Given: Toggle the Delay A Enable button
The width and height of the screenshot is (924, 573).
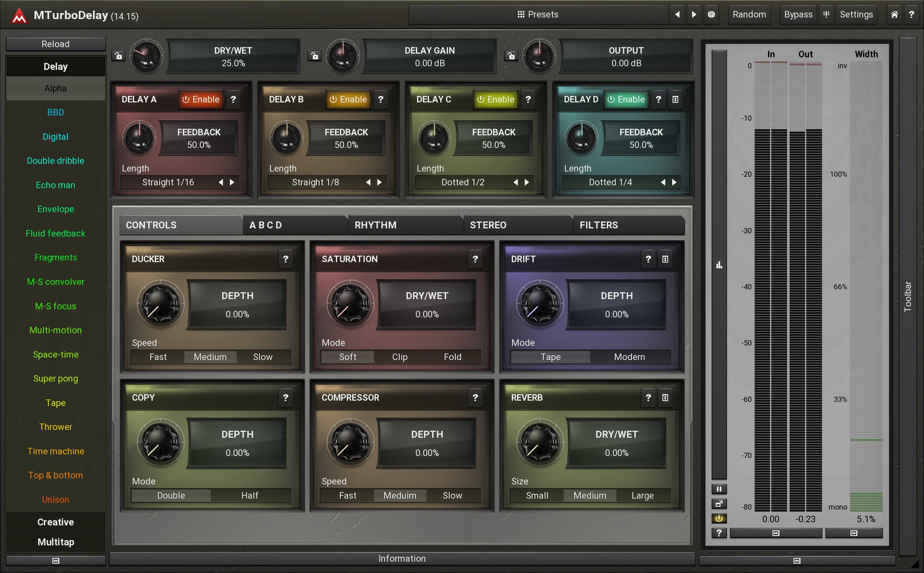Looking at the screenshot, I should tap(201, 100).
